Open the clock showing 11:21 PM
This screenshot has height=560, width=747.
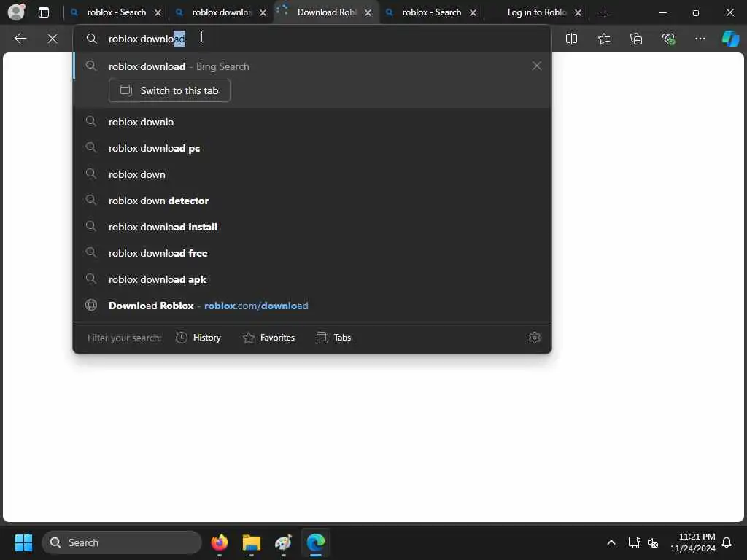tap(693, 542)
